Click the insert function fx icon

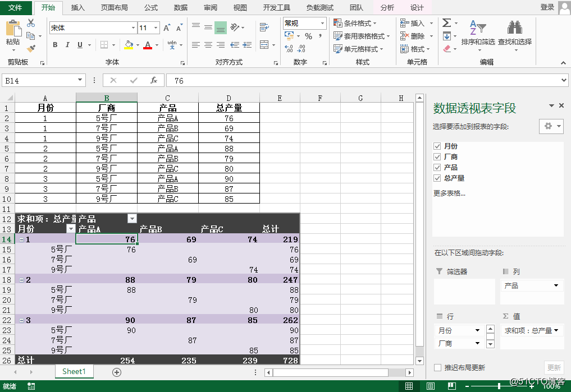pyautogui.click(x=154, y=81)
